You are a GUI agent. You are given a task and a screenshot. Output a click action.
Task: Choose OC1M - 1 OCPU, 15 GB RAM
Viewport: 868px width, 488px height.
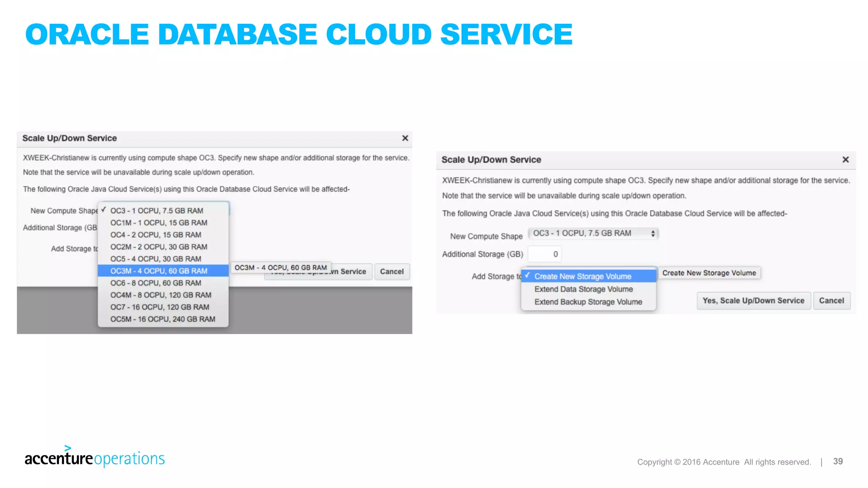click(x=163, y=223)
